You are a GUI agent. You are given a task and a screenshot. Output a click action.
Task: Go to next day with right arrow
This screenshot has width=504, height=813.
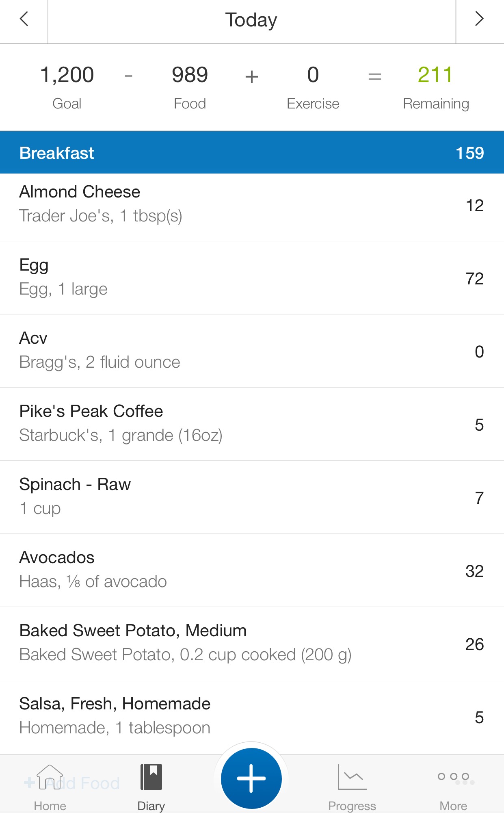479,19
